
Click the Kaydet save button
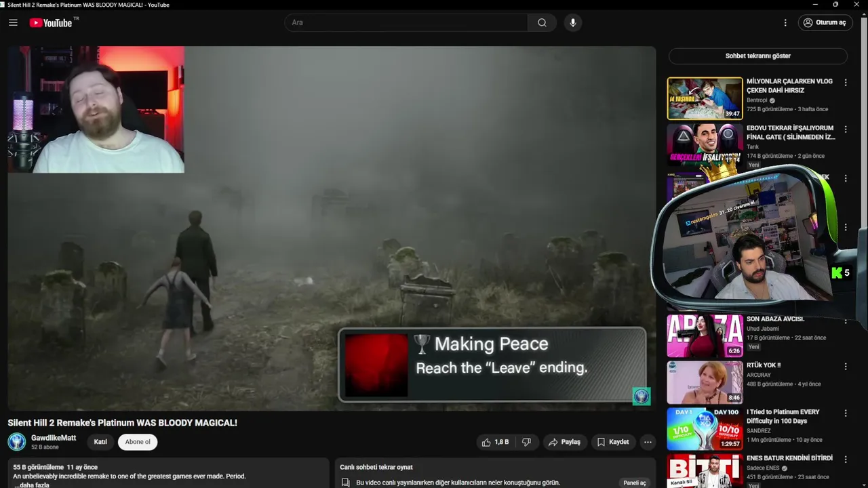coord(613,442)
